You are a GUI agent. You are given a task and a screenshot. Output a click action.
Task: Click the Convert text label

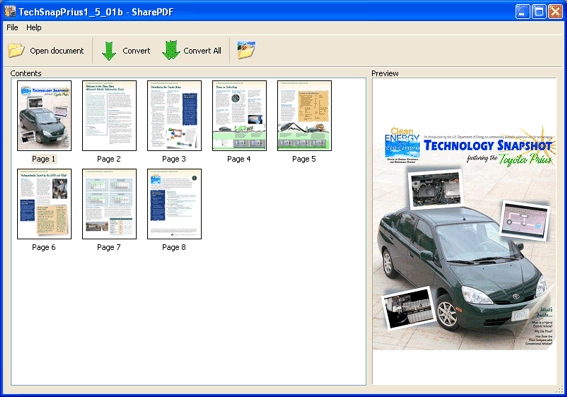pos(136,51)
